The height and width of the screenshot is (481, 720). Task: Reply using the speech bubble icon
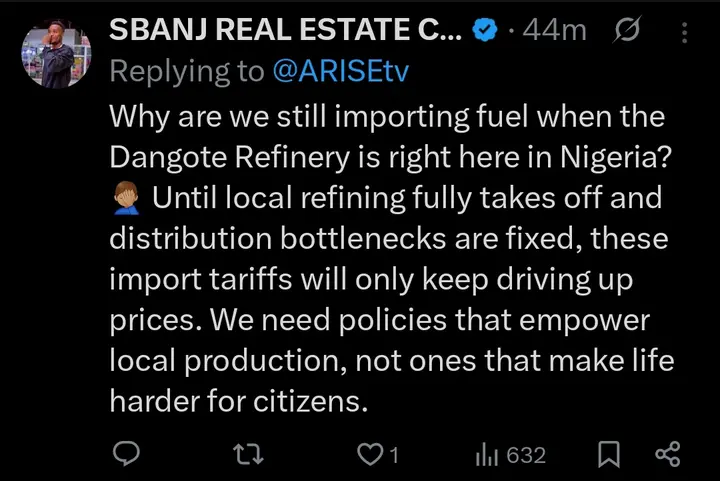[125, 455]
